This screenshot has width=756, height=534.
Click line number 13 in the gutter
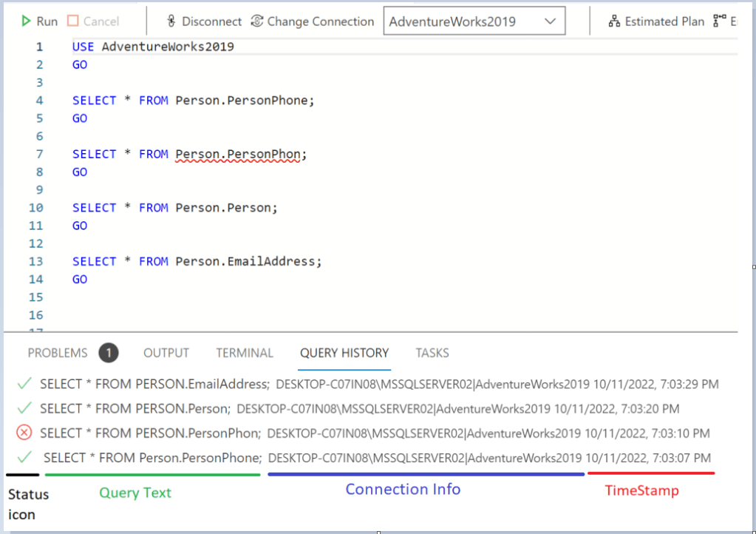pyautogui.click(x=36, y=261)
